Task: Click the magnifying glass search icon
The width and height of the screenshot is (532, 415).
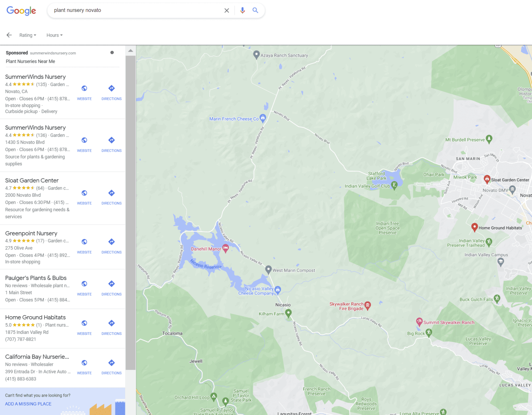Action: [x=255, y=10]
